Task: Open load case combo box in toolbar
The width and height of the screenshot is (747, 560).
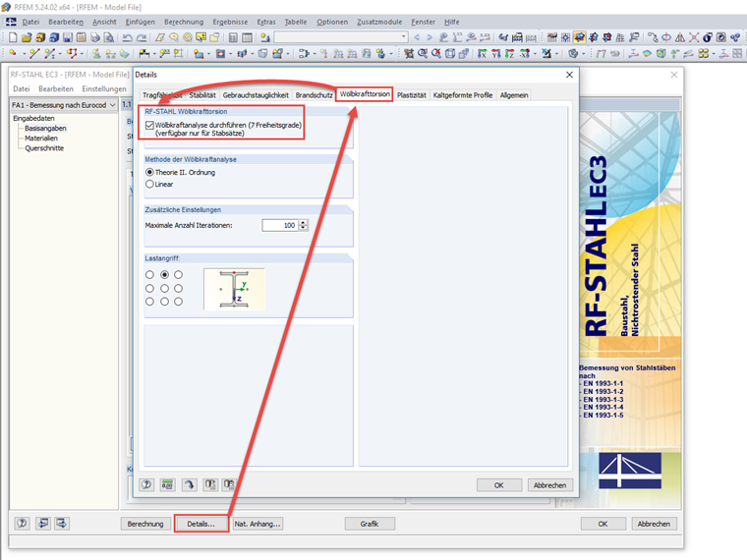Action: [341, 37]
